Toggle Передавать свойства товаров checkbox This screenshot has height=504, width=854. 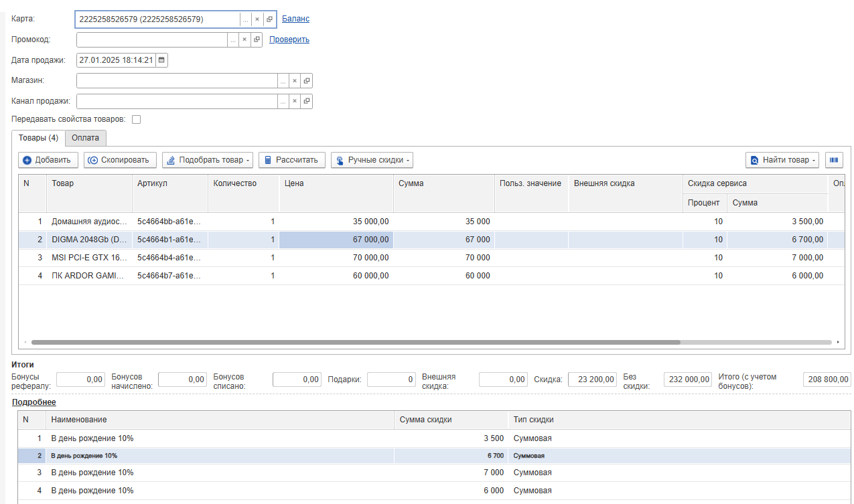point(136,120)
